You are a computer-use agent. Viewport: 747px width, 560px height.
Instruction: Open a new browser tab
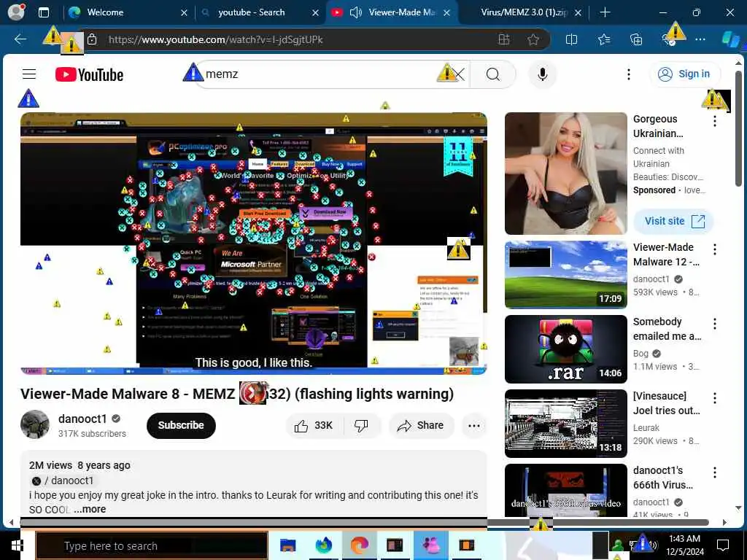click(605, 12)
